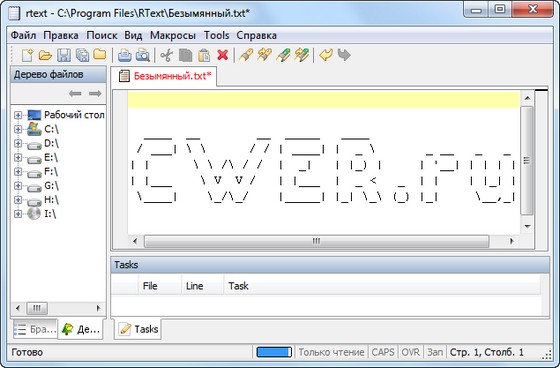Print the document via the printer icon
The height and width of the screenshot is (368, 560).
[125, 55]
